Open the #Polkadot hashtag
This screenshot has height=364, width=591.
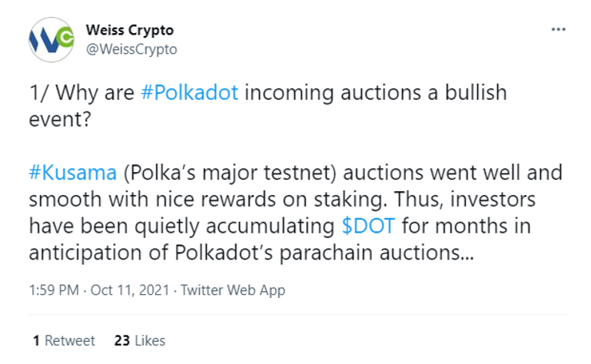click(190, 92)
